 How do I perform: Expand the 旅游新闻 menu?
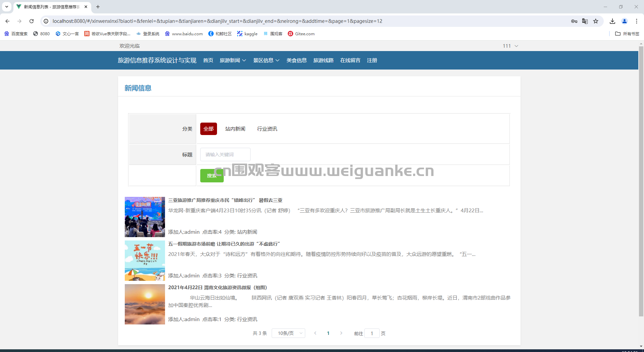pos(233,60)
